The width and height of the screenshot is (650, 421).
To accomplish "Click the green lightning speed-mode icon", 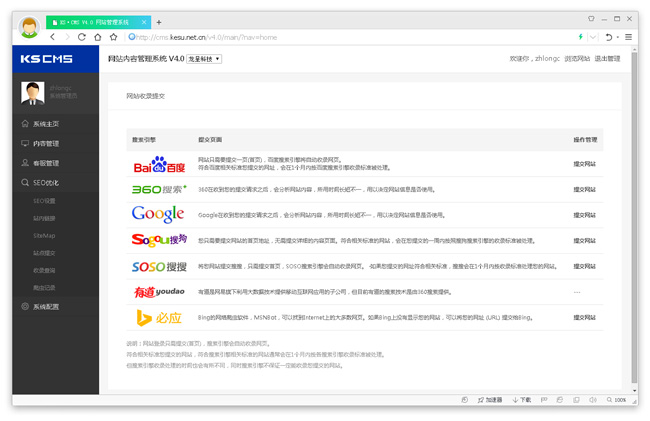I will coord(580,37).
